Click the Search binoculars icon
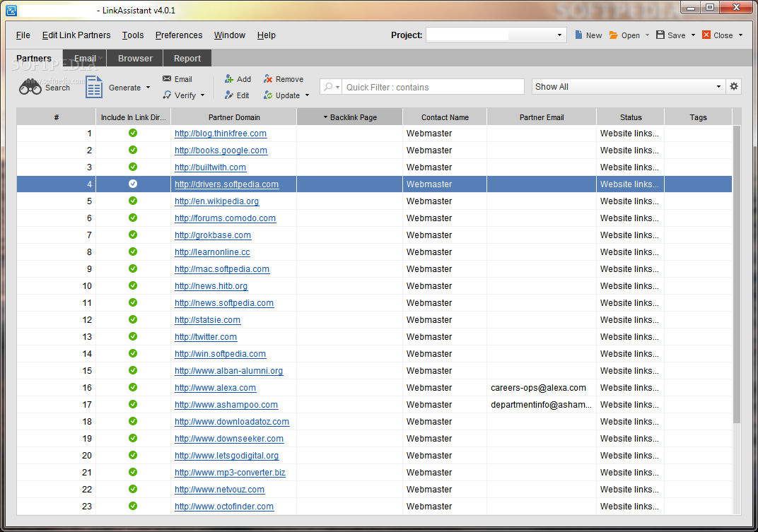The height and width of the screenshot is (532, 758). [30, 88]
